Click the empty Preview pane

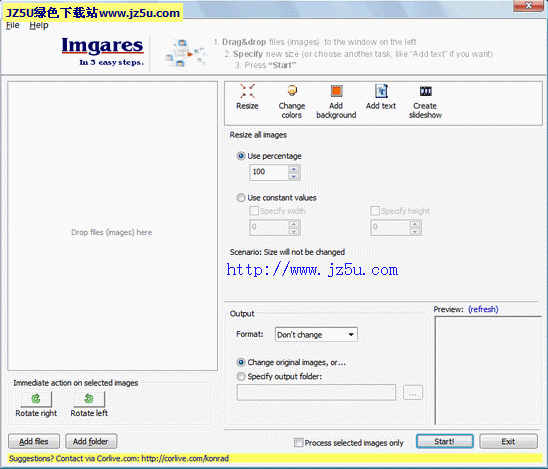488,370
